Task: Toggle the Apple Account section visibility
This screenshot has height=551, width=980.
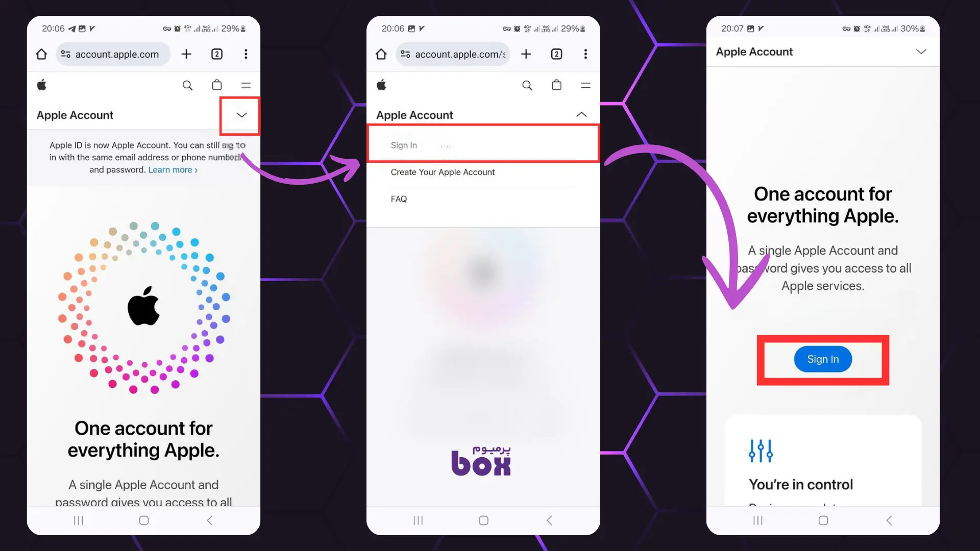Action: click(240, 114)
